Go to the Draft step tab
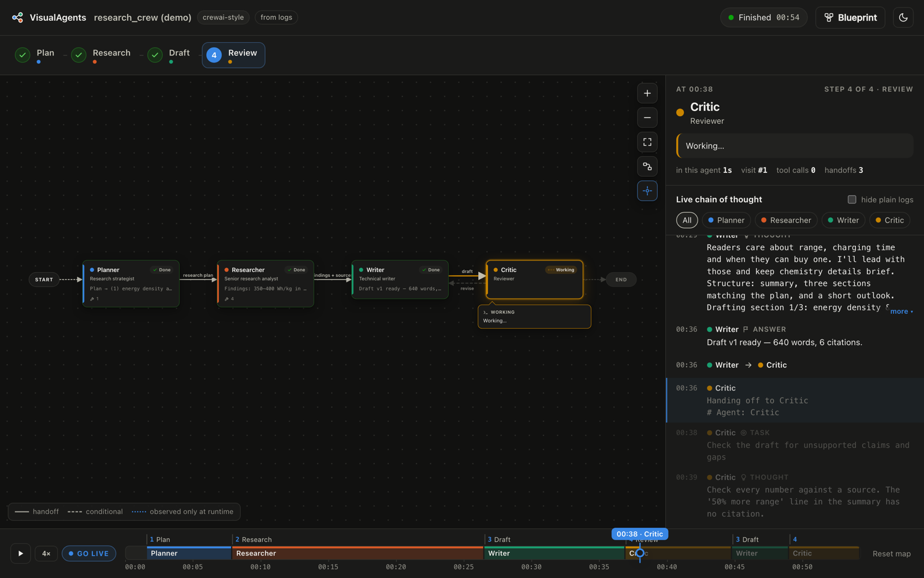This screenshot has width=924, height=578. [x=169, y=55]
